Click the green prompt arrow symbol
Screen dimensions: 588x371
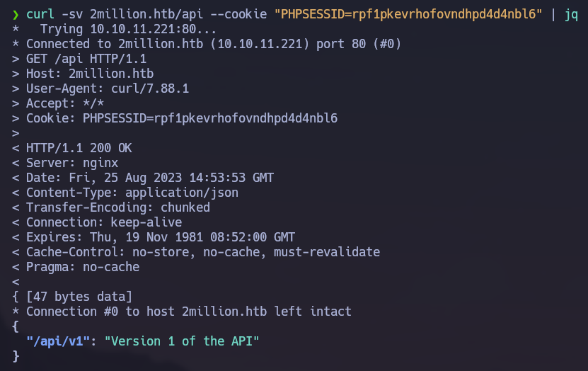16,15
